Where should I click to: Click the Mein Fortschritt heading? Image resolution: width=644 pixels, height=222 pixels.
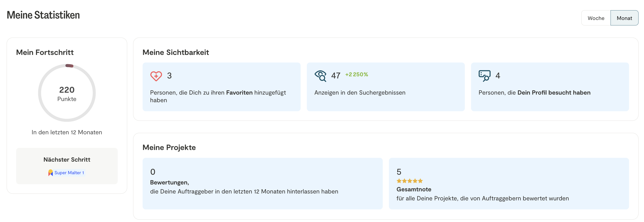45,53
